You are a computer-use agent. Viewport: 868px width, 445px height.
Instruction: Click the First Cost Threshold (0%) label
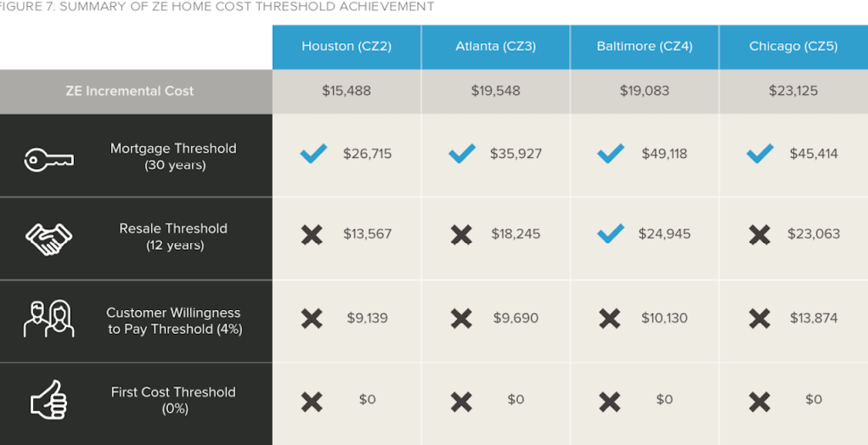click(173, 400)
